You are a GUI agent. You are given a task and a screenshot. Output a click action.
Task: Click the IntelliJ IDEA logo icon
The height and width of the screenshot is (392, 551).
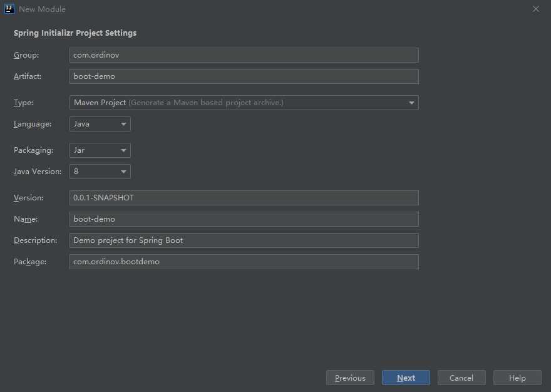pyautogui.click(x=9, y=9)
